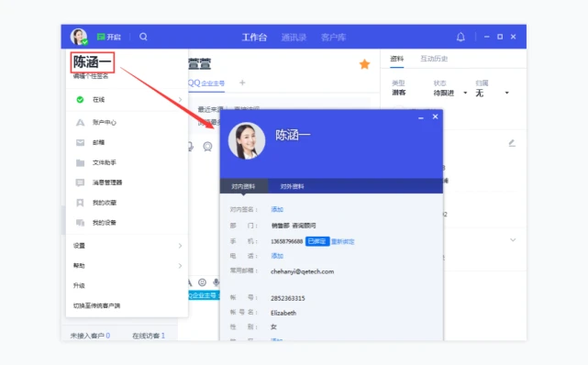
Task: Switch to the 对外资料 tab
Action: [292, 186]
